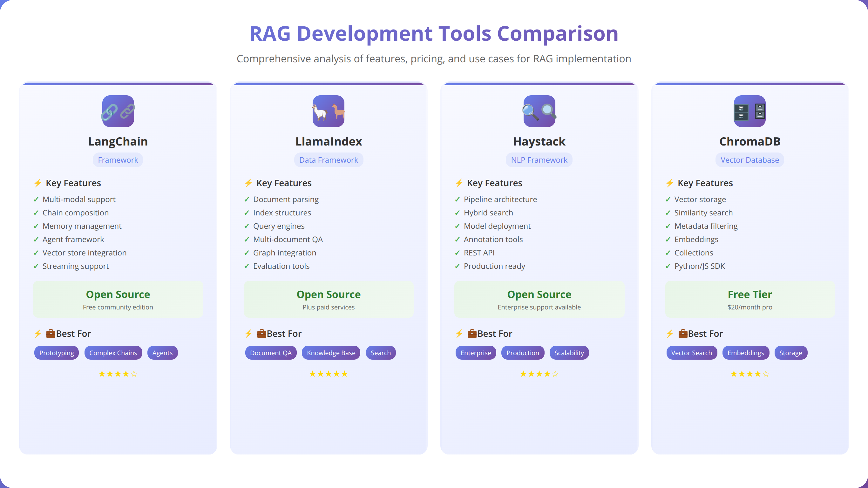Click the LlamaIndex card title

point(329,142)
